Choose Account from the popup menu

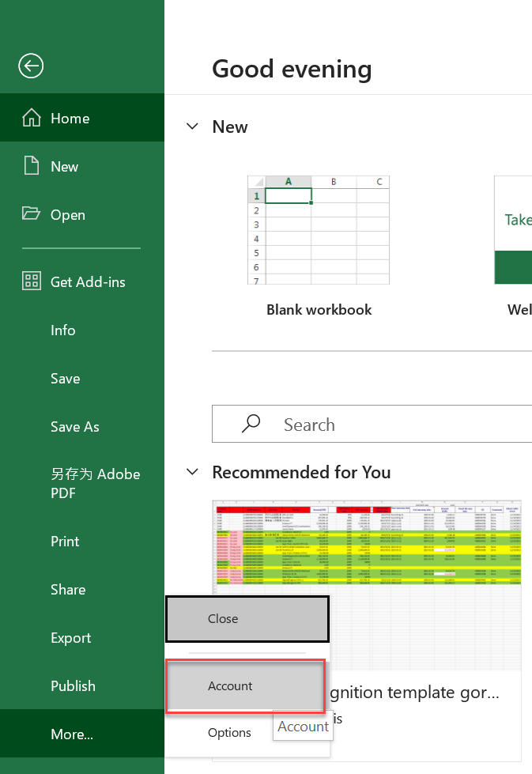246,686
